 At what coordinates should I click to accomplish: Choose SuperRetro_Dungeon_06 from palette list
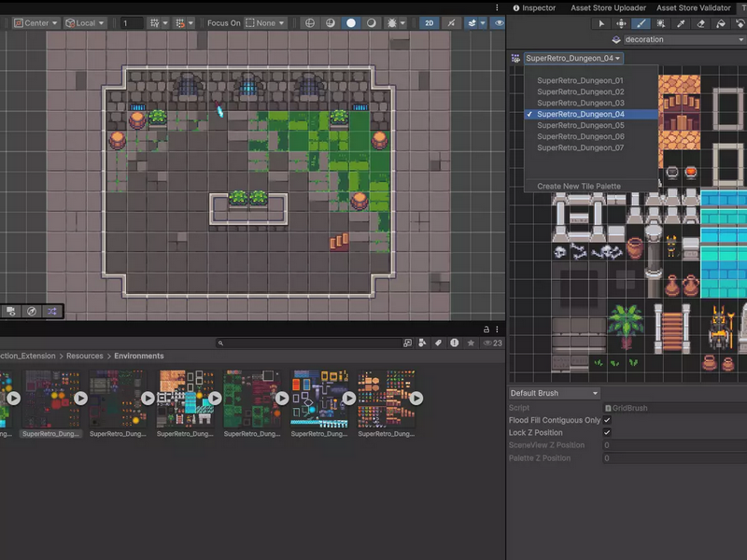coord(580,136)
